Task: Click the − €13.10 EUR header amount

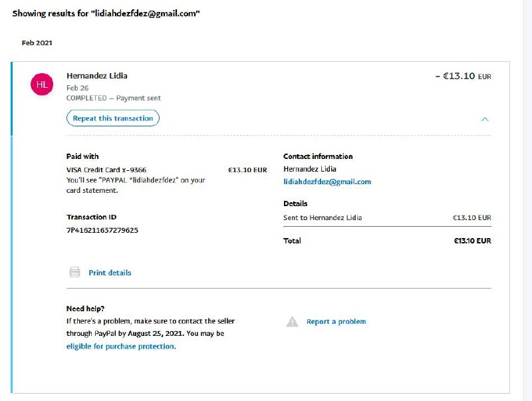Action: point(463,76)
